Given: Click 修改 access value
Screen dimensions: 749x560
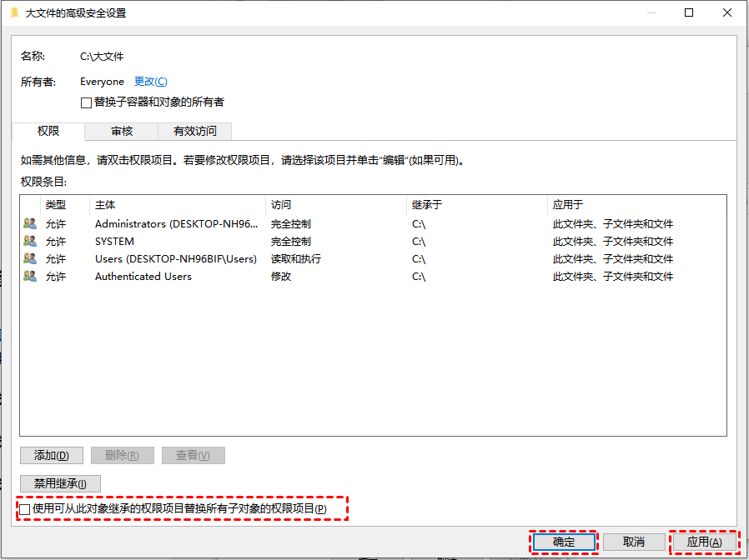Looking at the screenshot, I should [281, 277].
